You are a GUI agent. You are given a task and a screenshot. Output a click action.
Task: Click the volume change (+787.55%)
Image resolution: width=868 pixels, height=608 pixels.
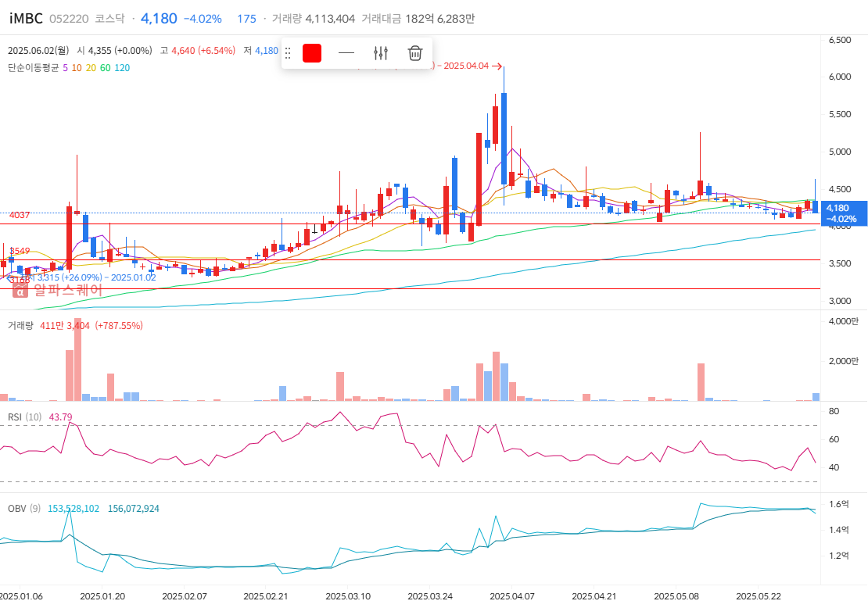119,325
